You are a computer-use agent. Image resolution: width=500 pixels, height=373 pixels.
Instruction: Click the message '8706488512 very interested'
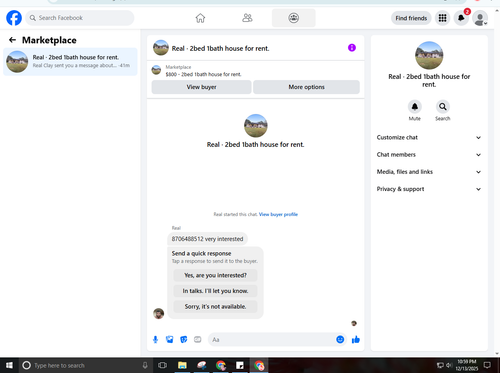pyautogui.click(x=207, y=239)
